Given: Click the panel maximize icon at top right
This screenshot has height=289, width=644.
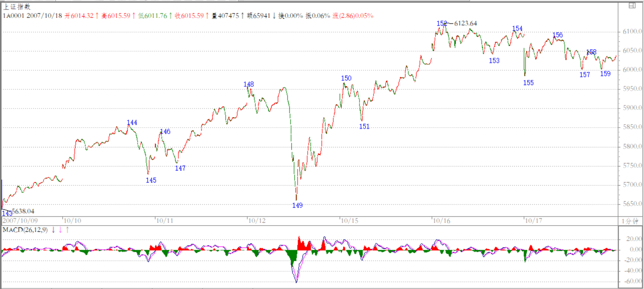Looking at the screenshot, I should pos(631,6).
